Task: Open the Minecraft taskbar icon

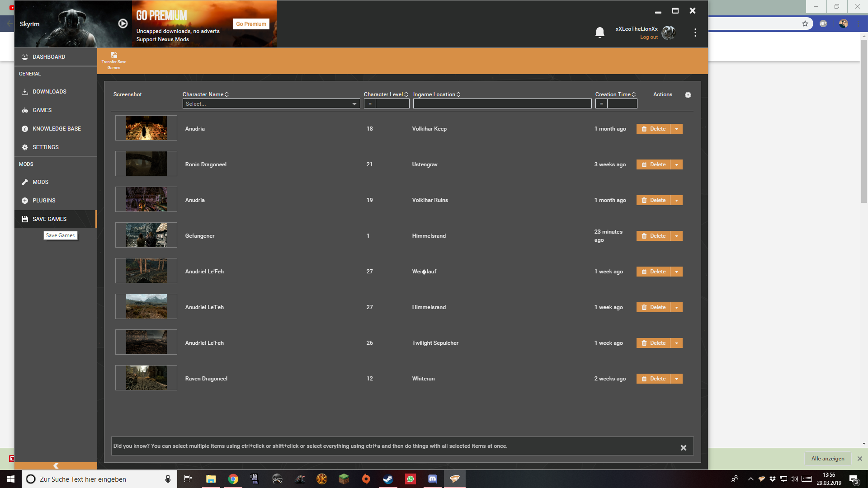Action: [x=344, y=479]
